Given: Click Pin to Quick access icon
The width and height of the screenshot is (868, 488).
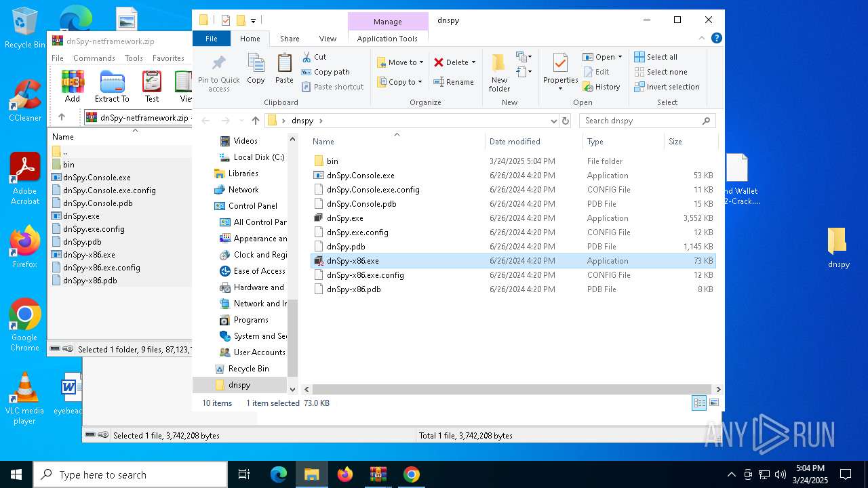Looking at the screenshot, I should [218, 73].
